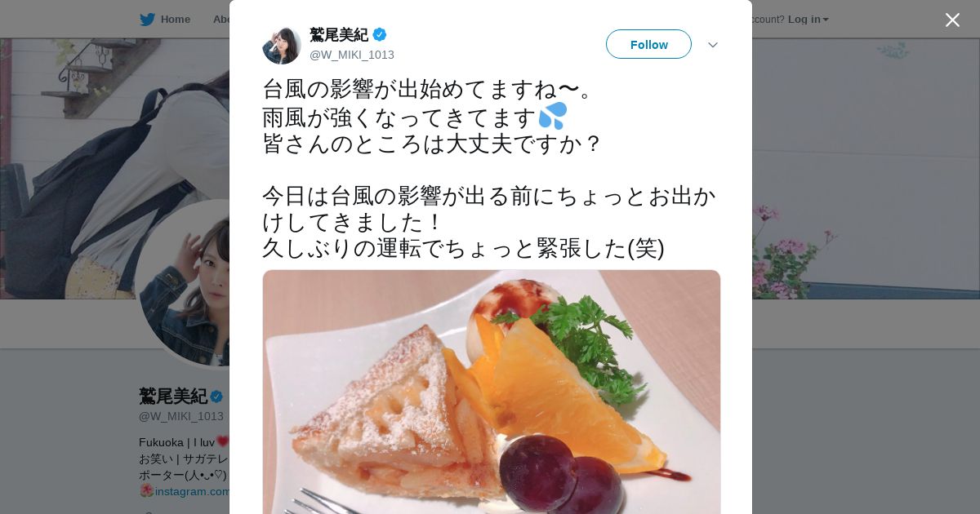Open the apple pie photo attached to the tweet
Viewport: 980px width, 514px height.
coord(492,392)
